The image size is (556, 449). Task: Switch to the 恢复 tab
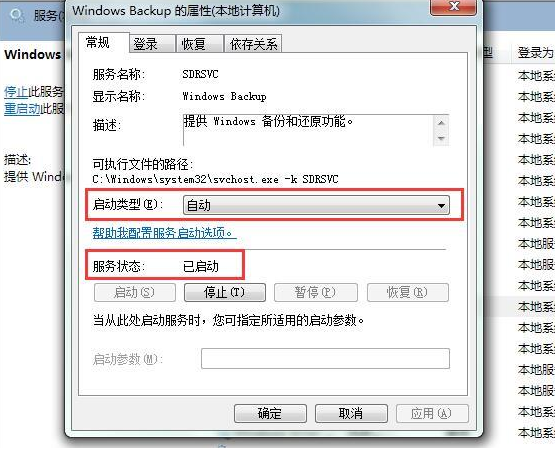[200, 44]
